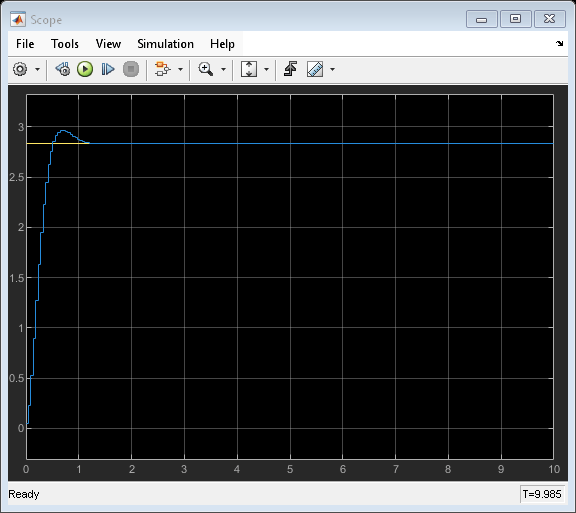Toggle the Cursor Measurements ruler icon
This screenshot has width=576, height=513.
tap(315, 69)
